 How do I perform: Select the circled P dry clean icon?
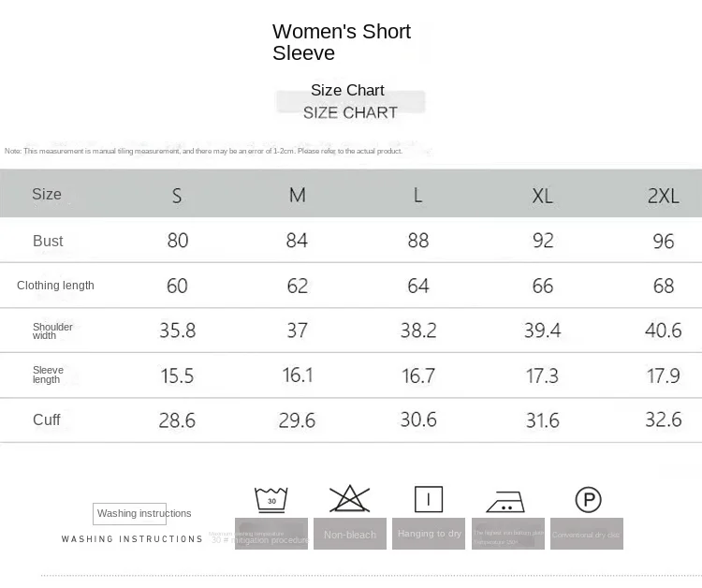pyautogui.click(x=588, y=499)
